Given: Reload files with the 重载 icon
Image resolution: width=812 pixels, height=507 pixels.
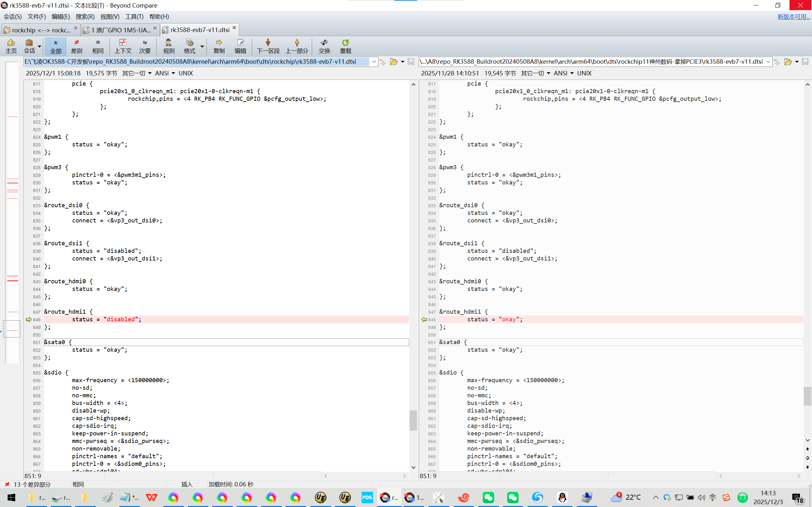Looking at the screenshot, I should (x=345, y=46).
